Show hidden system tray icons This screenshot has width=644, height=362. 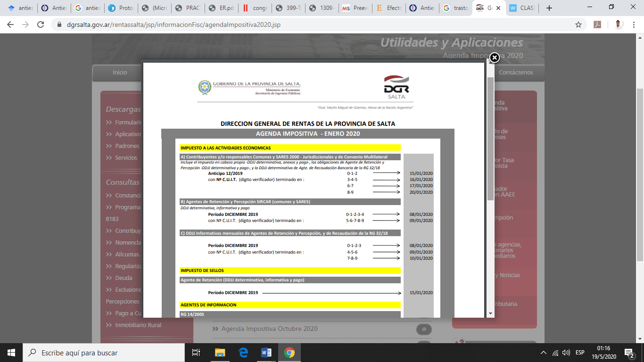point(544,353)
